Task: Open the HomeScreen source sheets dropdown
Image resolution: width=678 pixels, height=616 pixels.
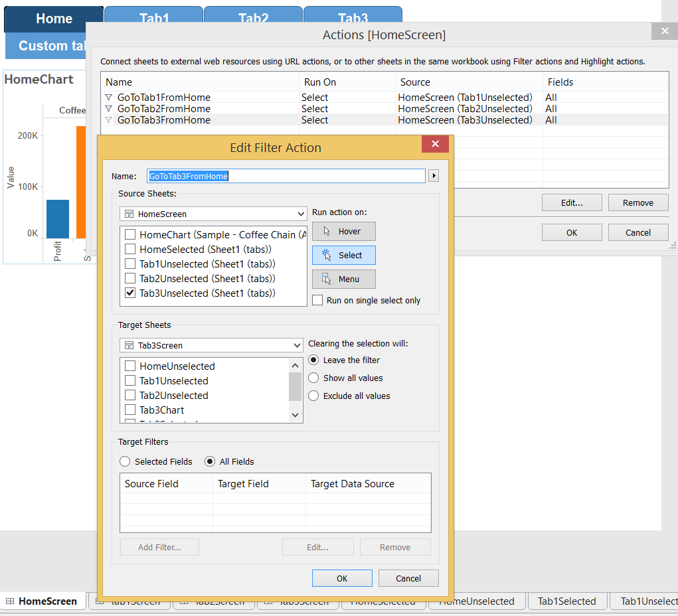Action: (x=212, y=214)
